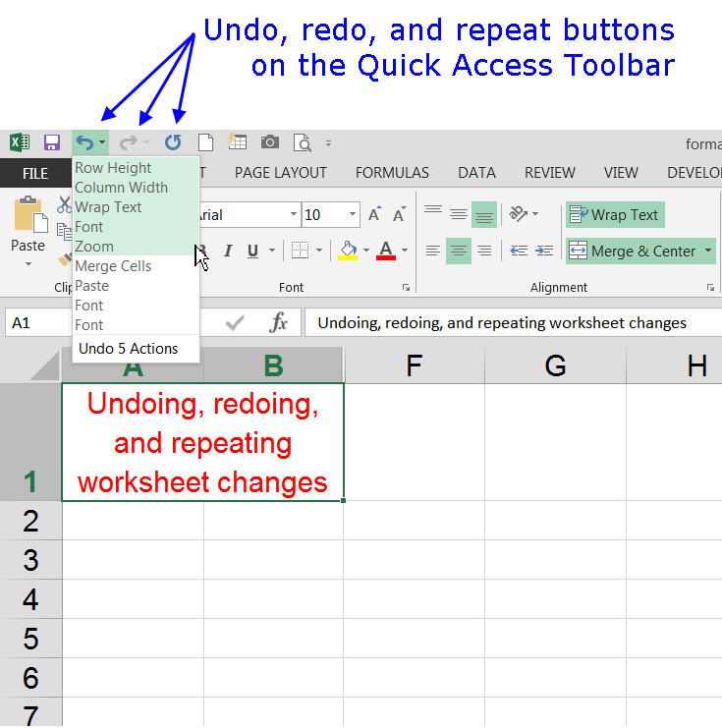Viewport: 722px width, 728px height.
Task: Open Print Preview magnifier icon
Action: pyautogui.click(x=303, y=142)
